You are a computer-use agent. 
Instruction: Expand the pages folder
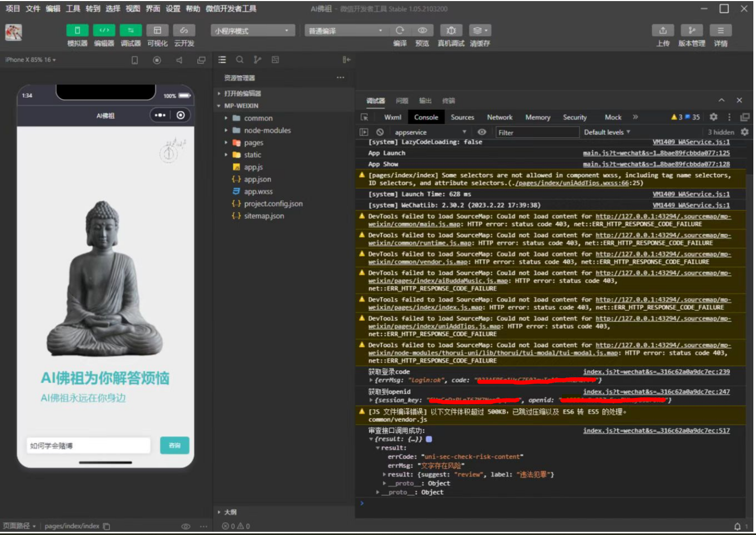coord(253,142)
